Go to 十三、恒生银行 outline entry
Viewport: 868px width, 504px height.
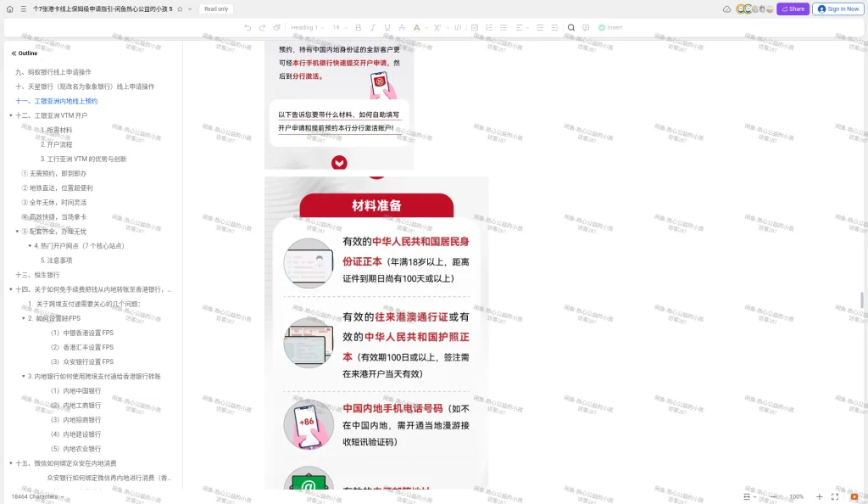(x=37, y=275)
